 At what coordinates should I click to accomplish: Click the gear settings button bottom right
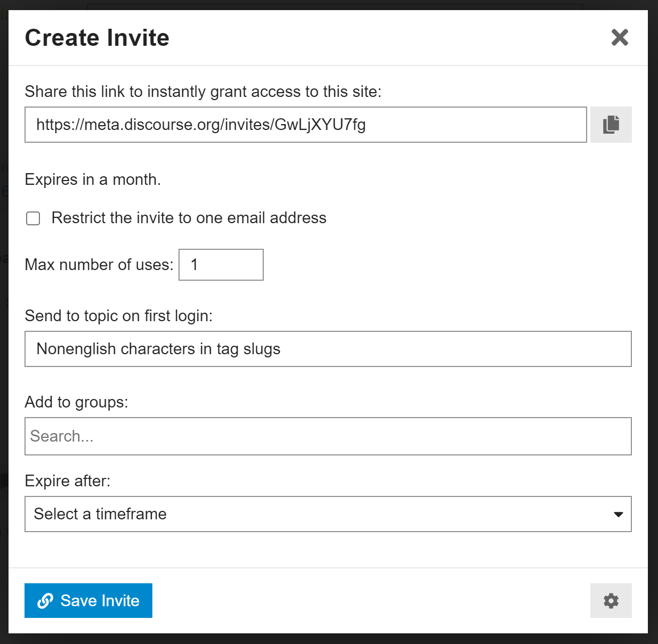611,600
